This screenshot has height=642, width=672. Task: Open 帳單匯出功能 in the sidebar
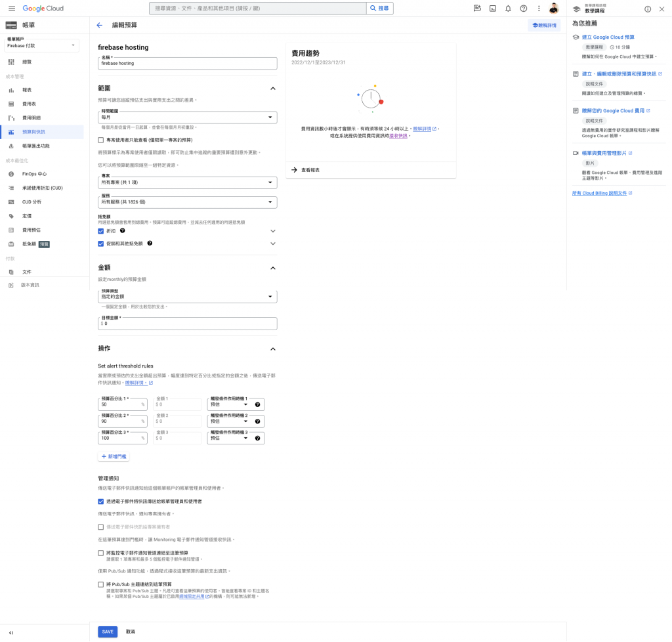[x=42, y=146]
